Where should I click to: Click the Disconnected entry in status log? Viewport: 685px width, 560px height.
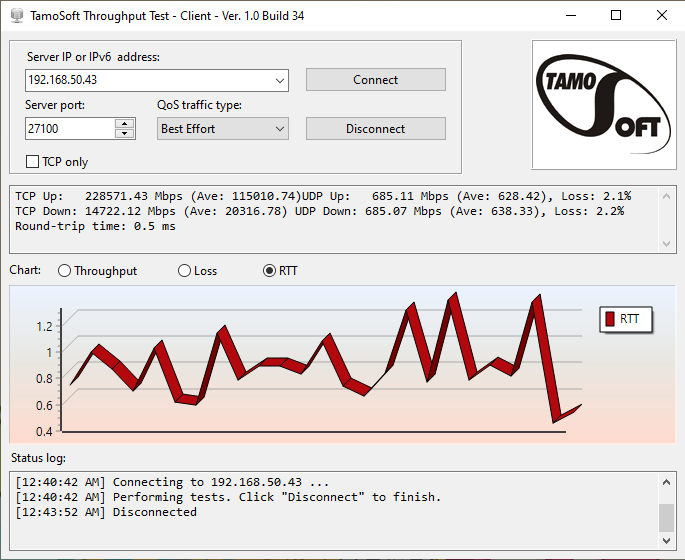(154, 512)
